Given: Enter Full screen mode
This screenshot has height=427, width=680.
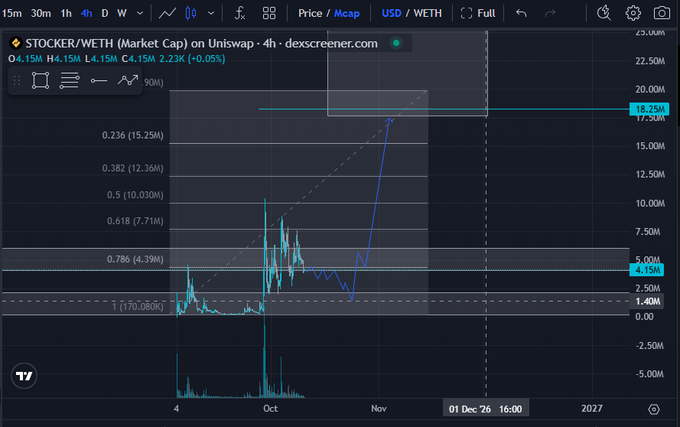Looking at the screenshot, I should (x=478, y=13).
